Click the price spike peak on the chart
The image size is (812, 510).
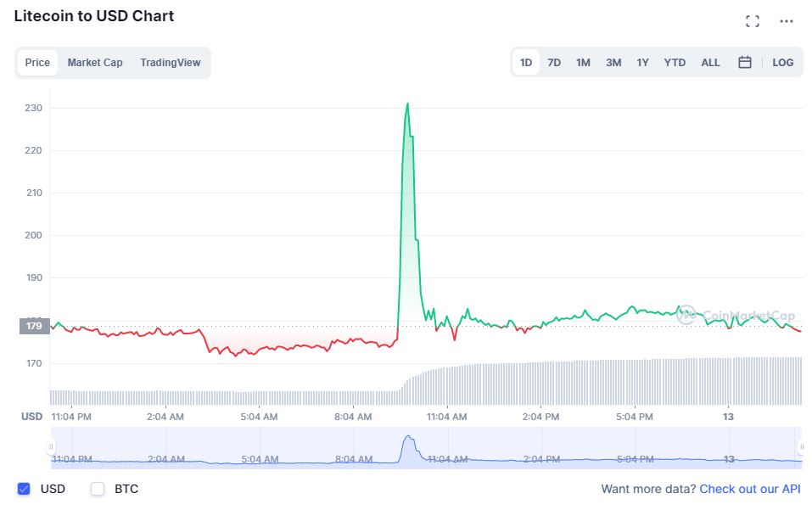click(x=407, y=104)
